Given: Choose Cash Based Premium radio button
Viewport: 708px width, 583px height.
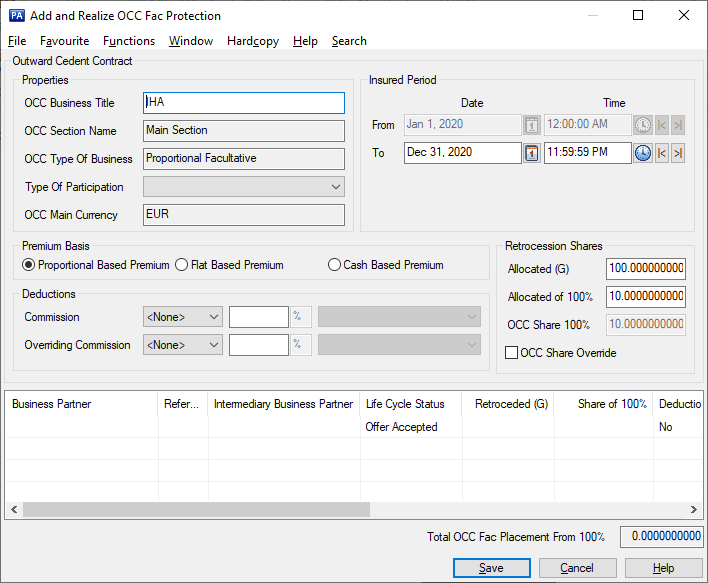Looking at the screenshot, I should click(335, 265).
